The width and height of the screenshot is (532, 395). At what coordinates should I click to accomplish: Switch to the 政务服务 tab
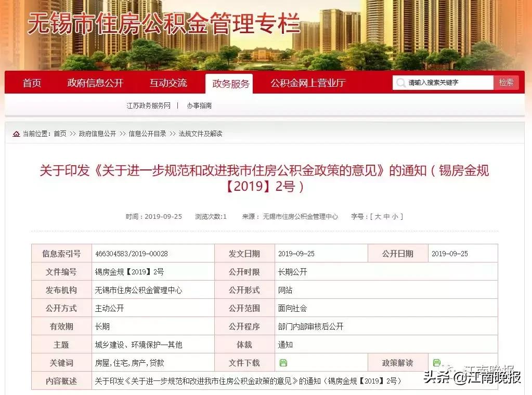pos(229,83)
